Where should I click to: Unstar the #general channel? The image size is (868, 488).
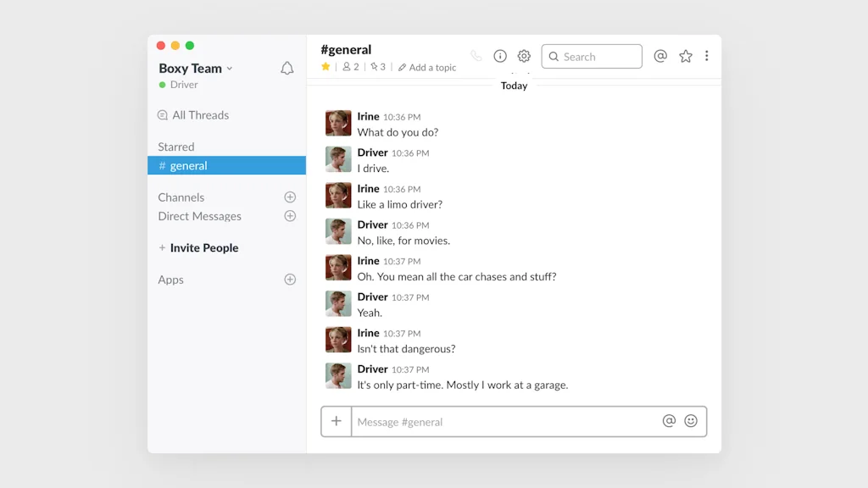pyautogui.click(x=325, y=67)
